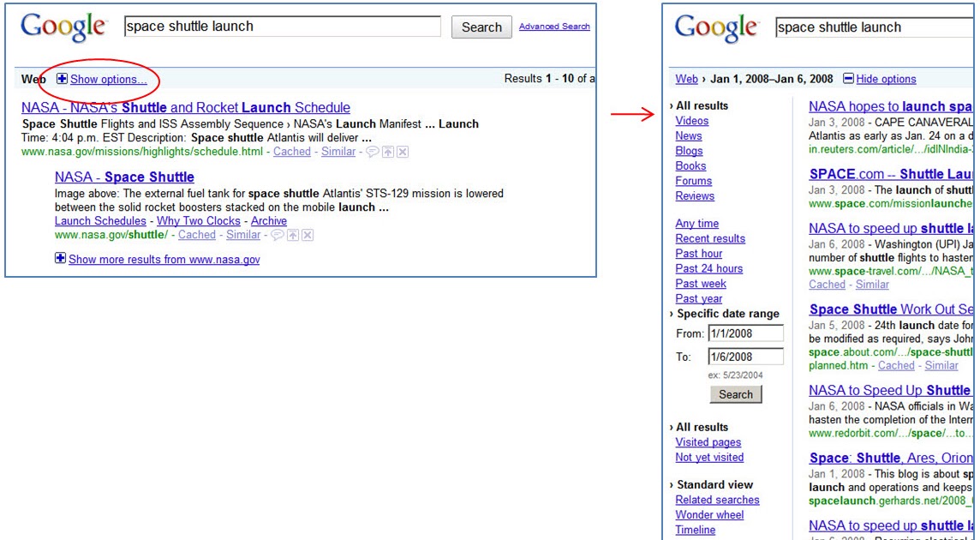980x540 pixels.
Task: Open the Archive sitelink
Action: [x=269, y=221]
